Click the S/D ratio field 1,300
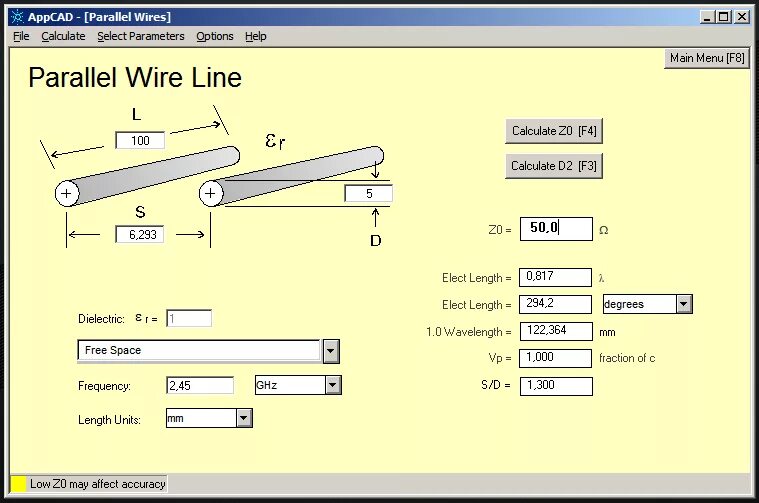Image resolution: width=759 pixels, height=503 pixels. 556,386
